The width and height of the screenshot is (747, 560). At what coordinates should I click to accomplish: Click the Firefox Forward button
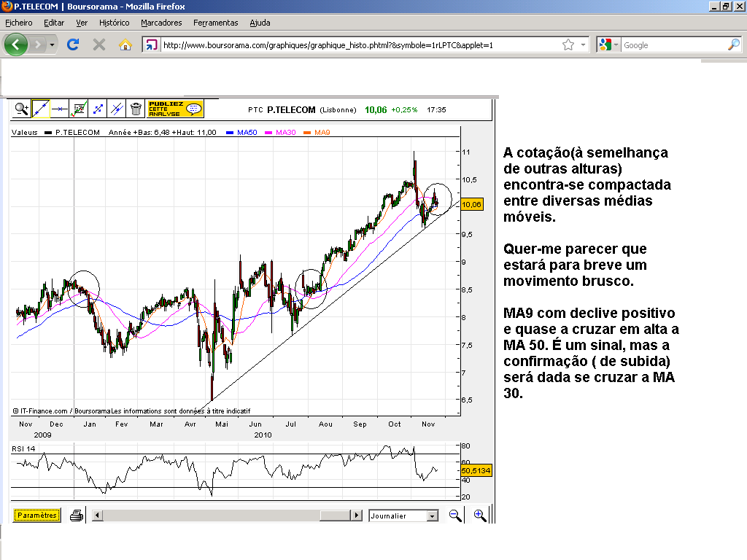tap(37, 44)
